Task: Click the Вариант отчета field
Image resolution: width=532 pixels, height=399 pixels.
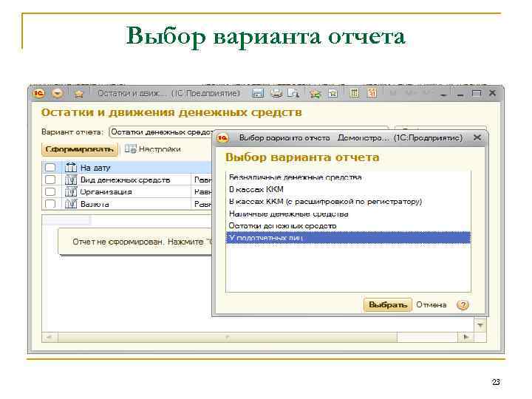Action: click(x=161, y=132)
